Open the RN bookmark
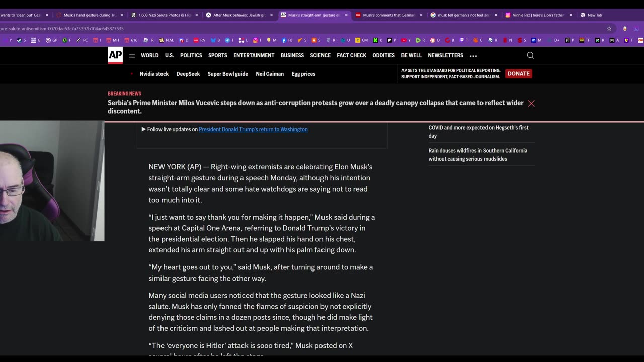The image size is (644, 362). pyautogui.click(x=199, y=40)
